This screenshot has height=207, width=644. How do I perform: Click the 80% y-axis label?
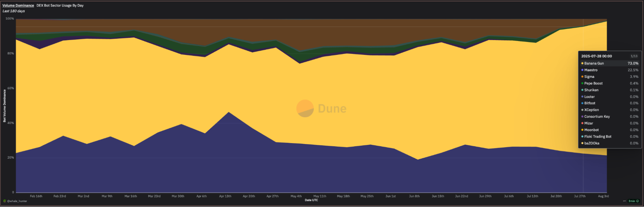11,54
